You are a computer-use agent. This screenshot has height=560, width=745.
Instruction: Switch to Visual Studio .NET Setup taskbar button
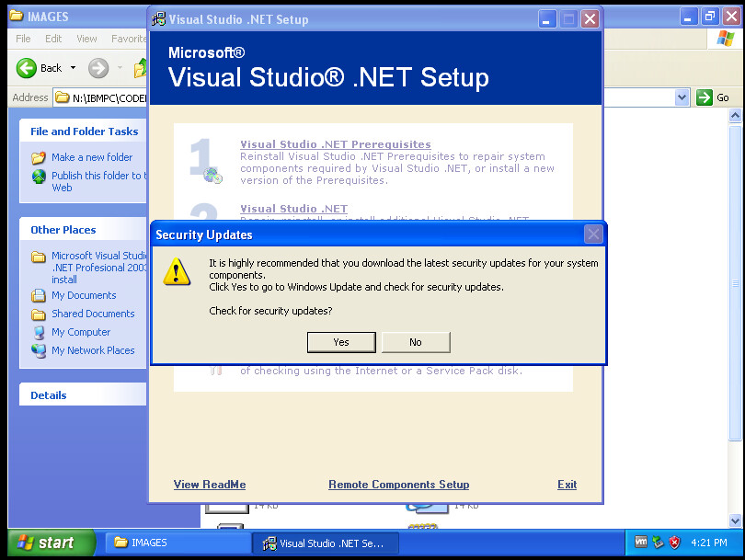[x=325, y=543]
